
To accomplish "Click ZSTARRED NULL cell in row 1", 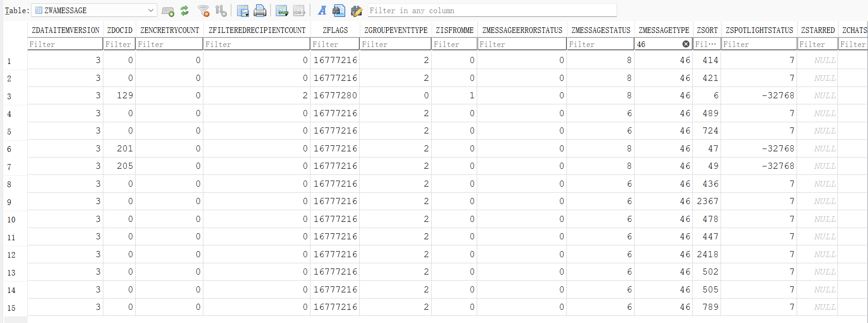I will pos(818,60).
